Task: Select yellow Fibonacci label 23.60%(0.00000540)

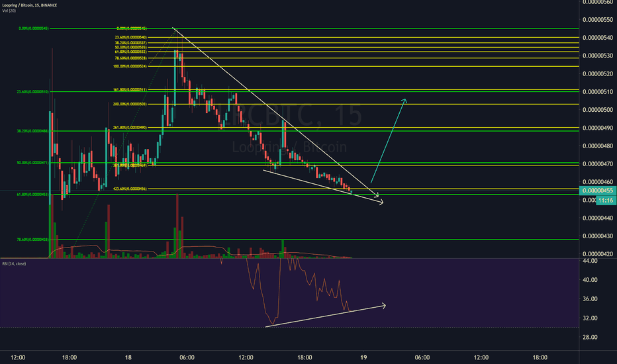Action: click(131, 37)
